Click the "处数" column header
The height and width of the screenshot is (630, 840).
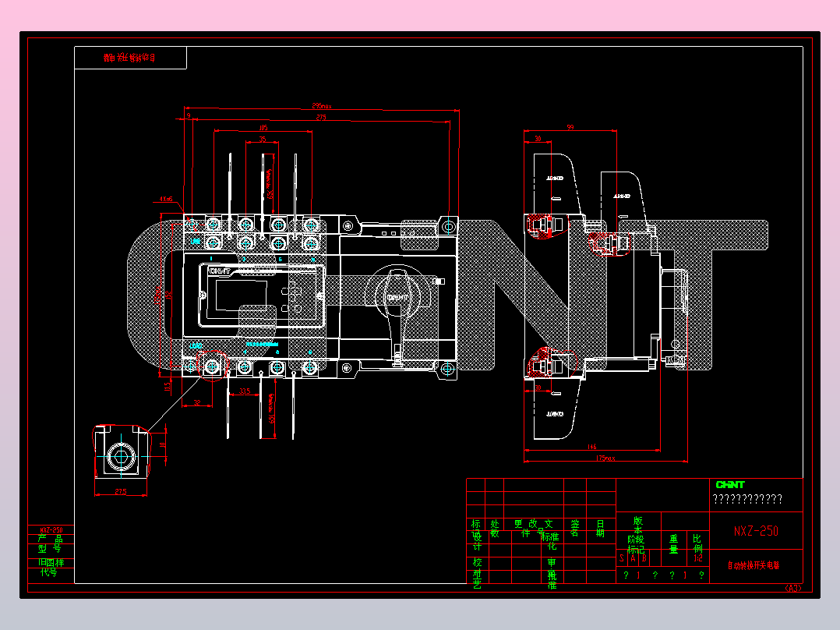[495, 528]
